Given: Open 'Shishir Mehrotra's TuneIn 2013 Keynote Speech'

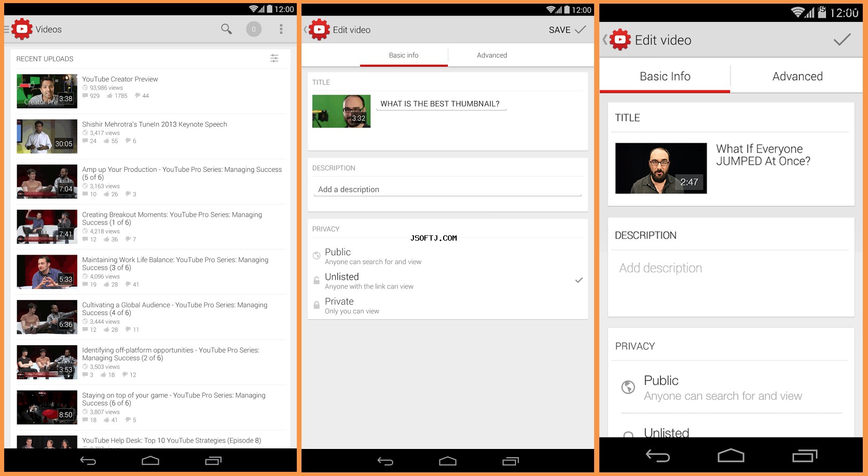Looking at the screenshot, I should [155, 124].
